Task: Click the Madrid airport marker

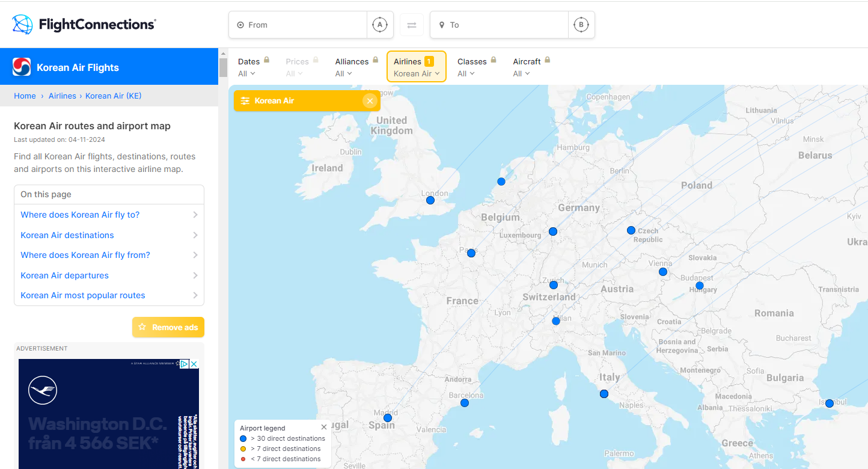Action: [x=388, y=418]
